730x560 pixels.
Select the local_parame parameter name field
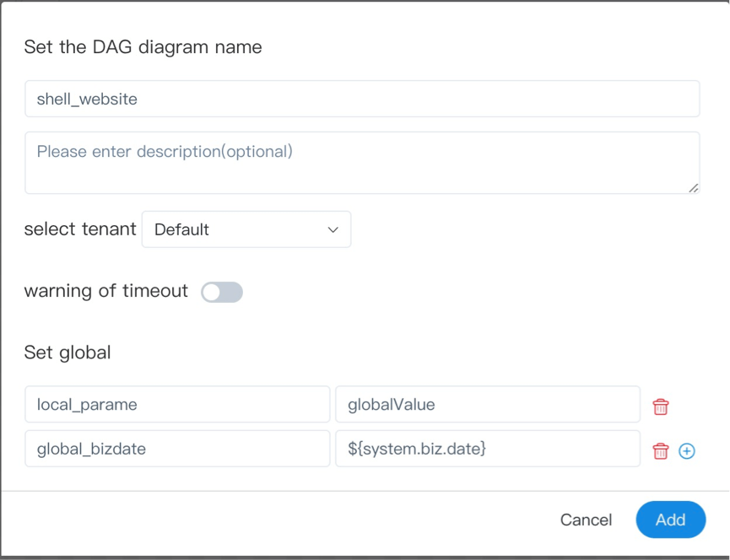[177, 404]
